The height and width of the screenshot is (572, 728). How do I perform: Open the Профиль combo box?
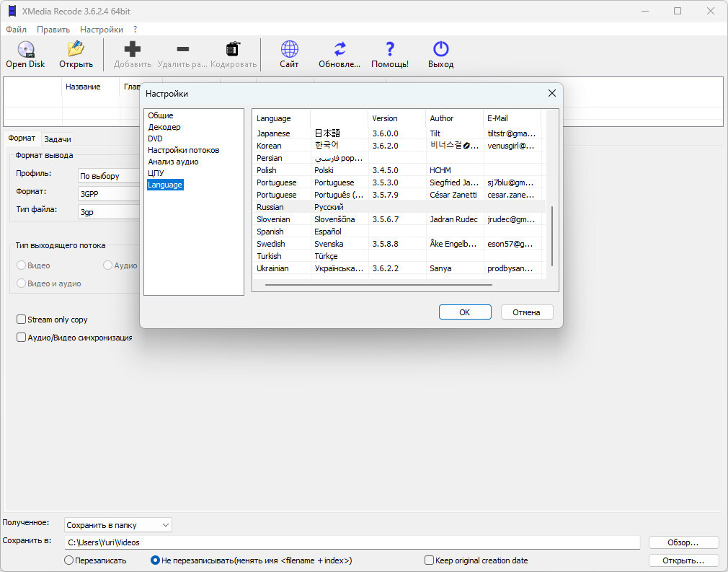[x=108, y=176]
